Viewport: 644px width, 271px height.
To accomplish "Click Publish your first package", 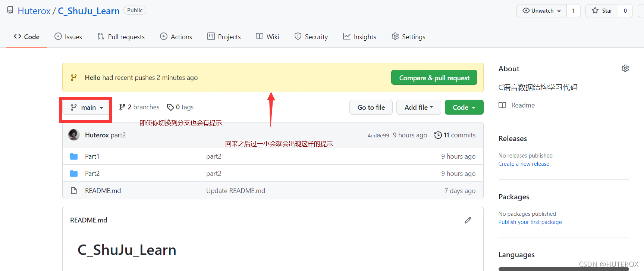I will (x=530, y=222).
